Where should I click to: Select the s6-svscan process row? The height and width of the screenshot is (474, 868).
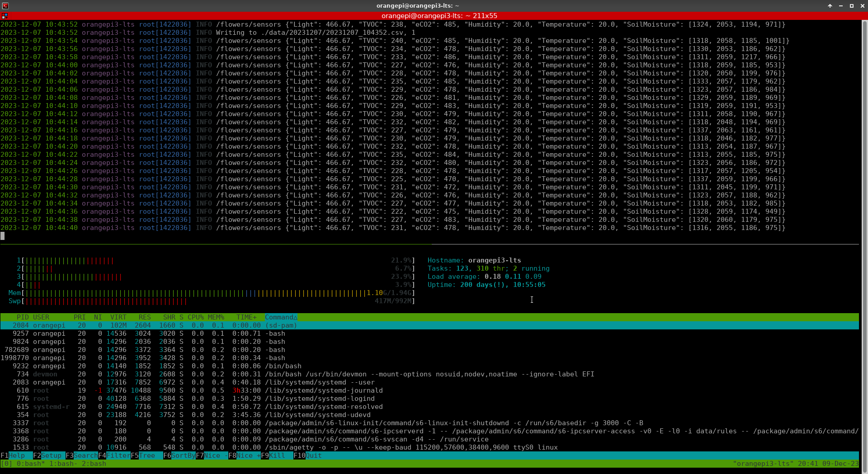(x=429, y=439)
